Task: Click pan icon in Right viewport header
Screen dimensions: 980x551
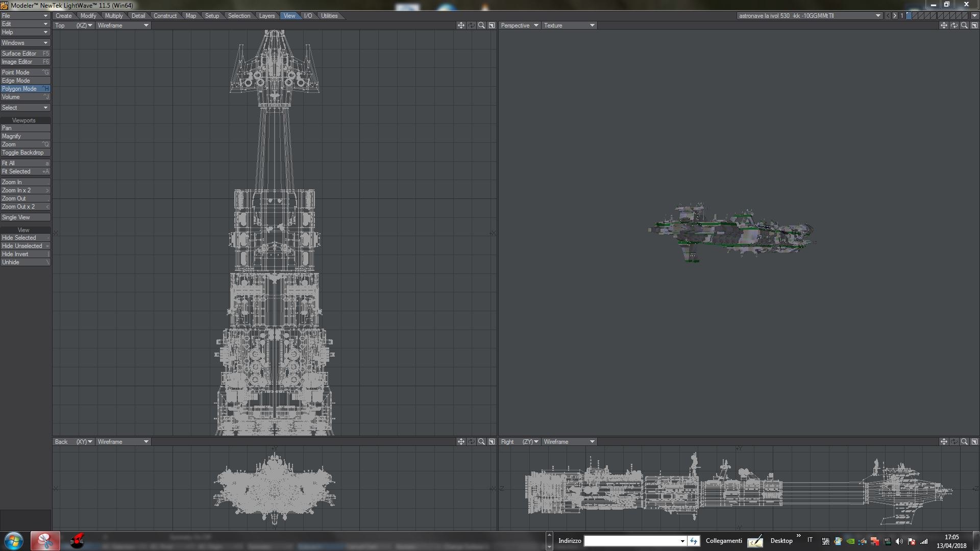Action: coord(944,442)
